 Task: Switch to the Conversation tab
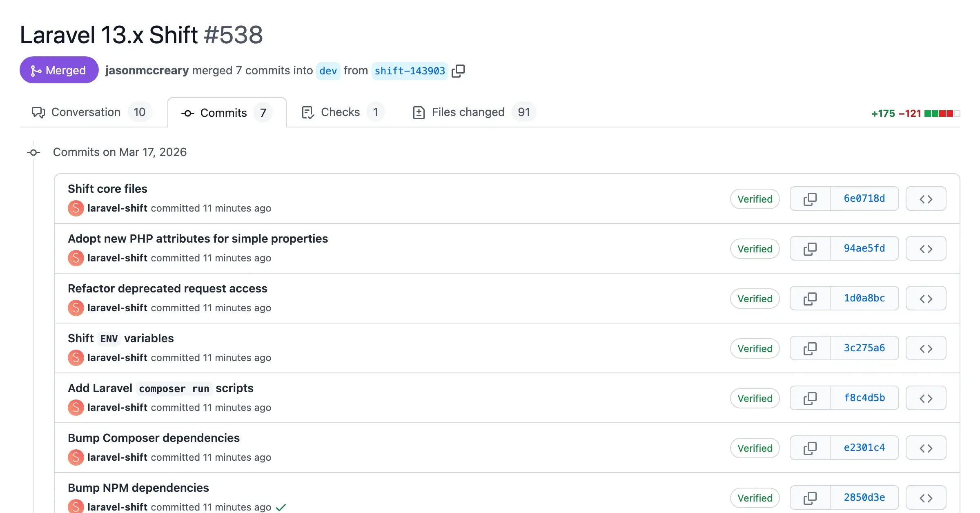pyautogui.click(x=86, y=112)
